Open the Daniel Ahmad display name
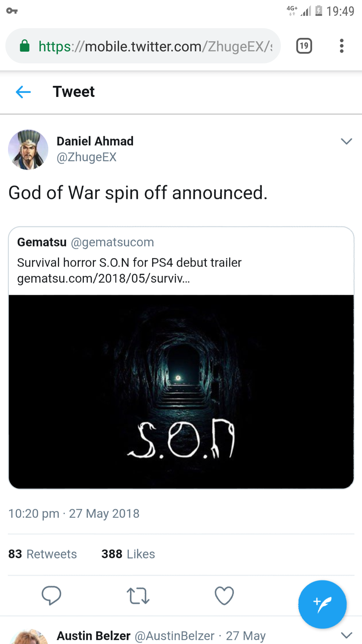This screenshot has height=644, width=362. 95,141
